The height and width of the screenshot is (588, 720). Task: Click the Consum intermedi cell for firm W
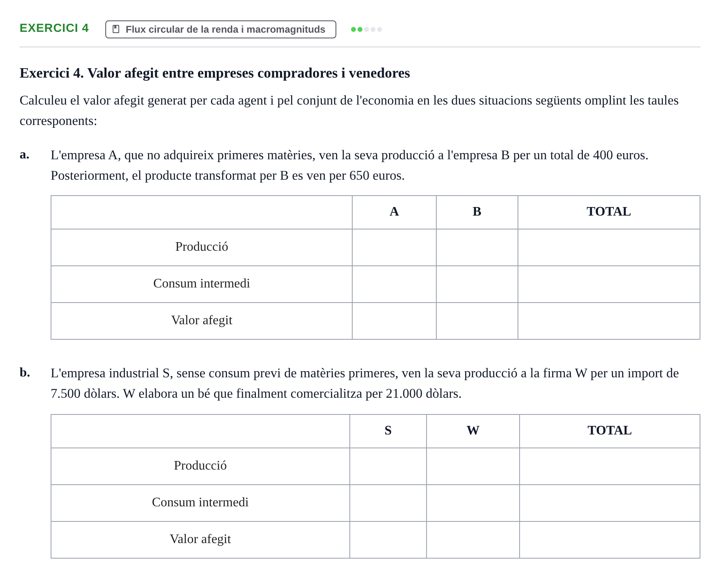(x=473, y=503)
